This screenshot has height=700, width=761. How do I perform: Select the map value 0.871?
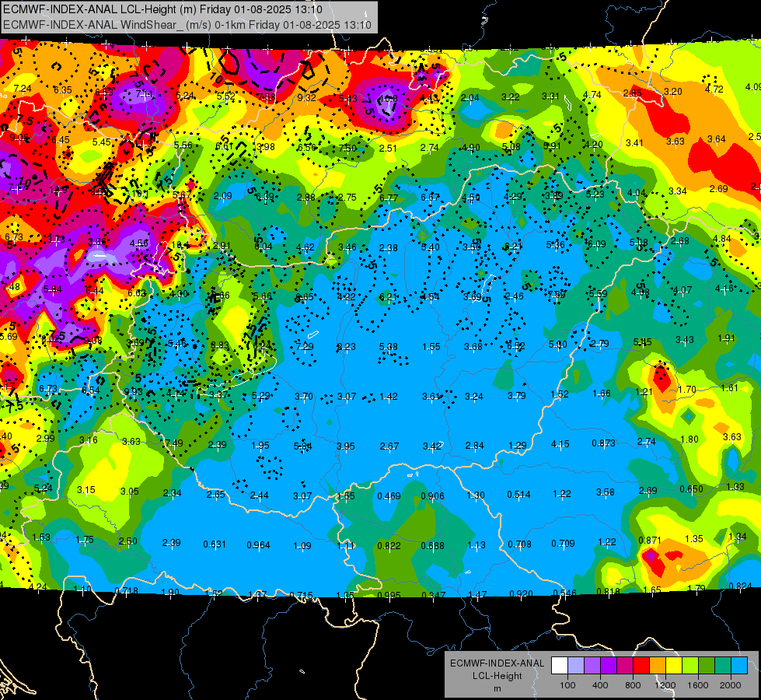point(649,541)
